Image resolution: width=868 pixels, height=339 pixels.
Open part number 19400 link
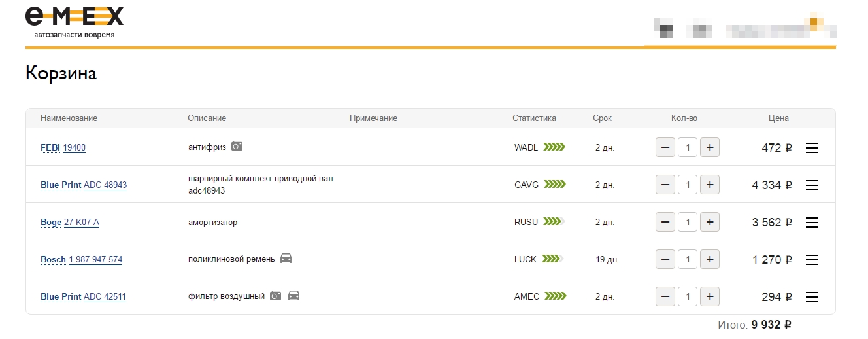(x=75, y=148)
